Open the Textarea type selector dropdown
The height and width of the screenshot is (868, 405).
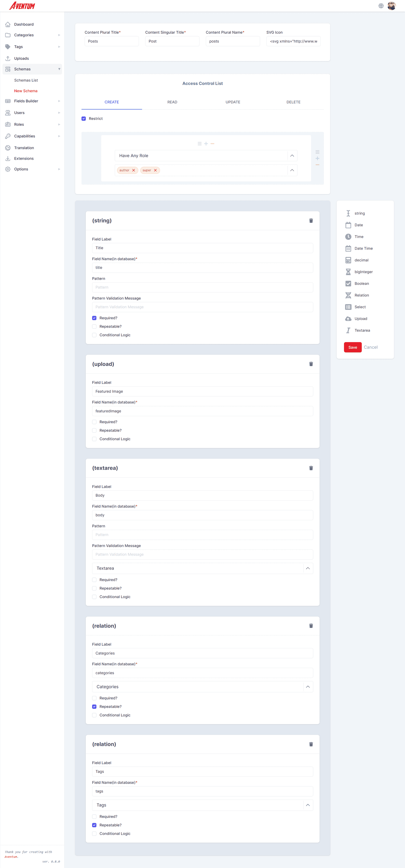tap(307, 568)
